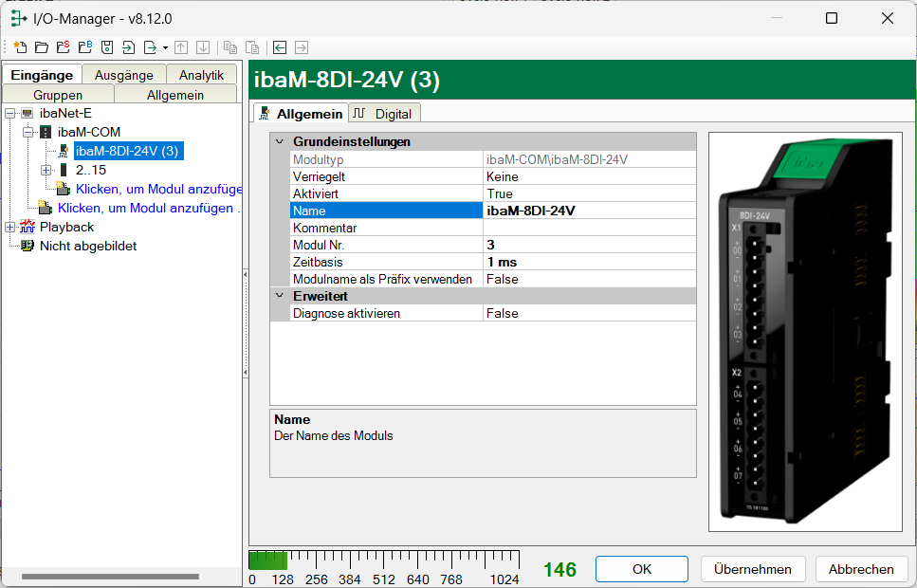Expand the Playback tree node
This screenshot has height=588, width=917.
tap(9, 227)
